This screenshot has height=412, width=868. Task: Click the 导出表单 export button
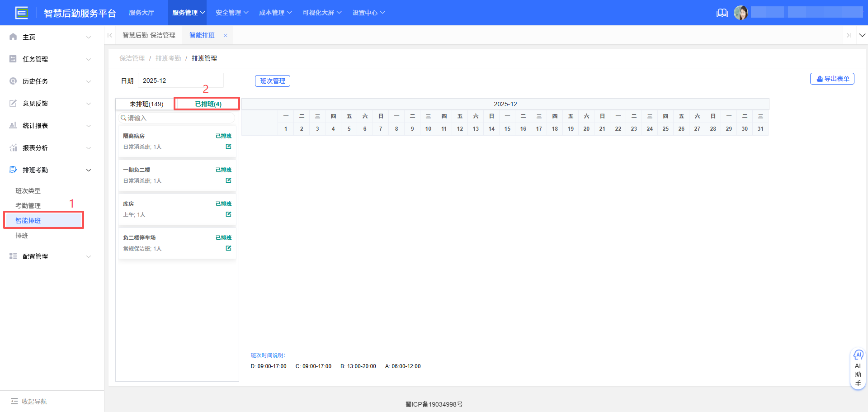pos(832,78)
